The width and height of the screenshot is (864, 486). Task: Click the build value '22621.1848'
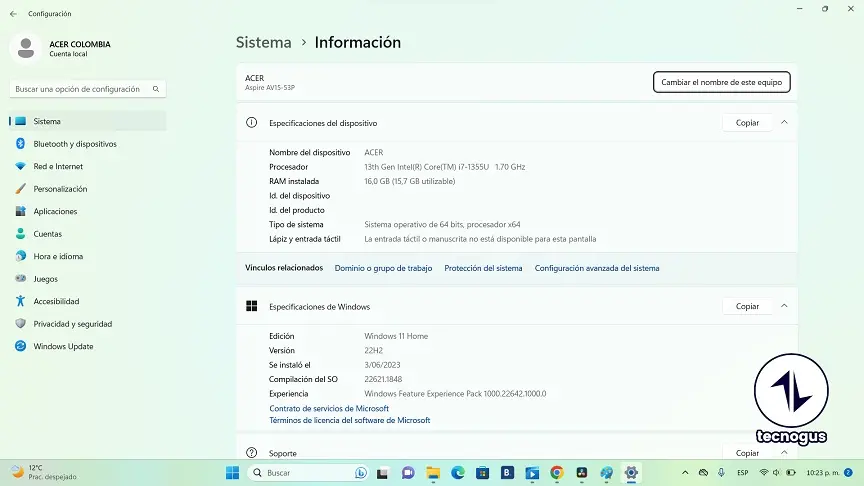(383, 379)
